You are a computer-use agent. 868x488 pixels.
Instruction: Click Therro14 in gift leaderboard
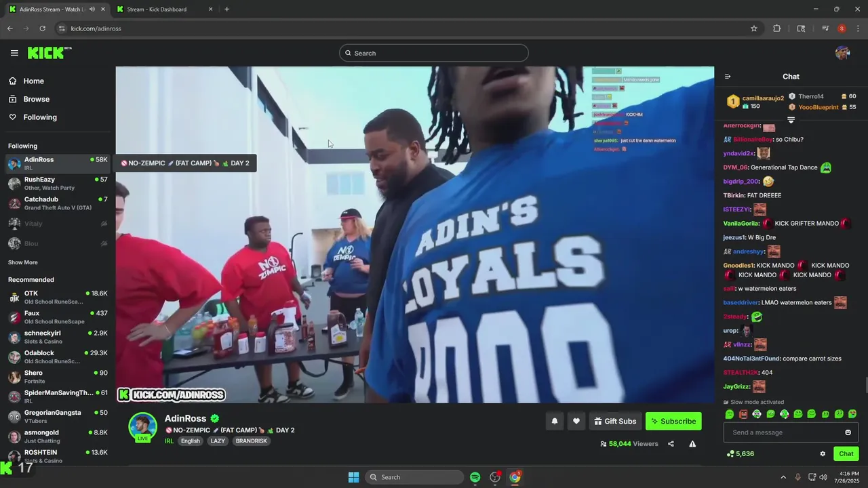[810, 96]
